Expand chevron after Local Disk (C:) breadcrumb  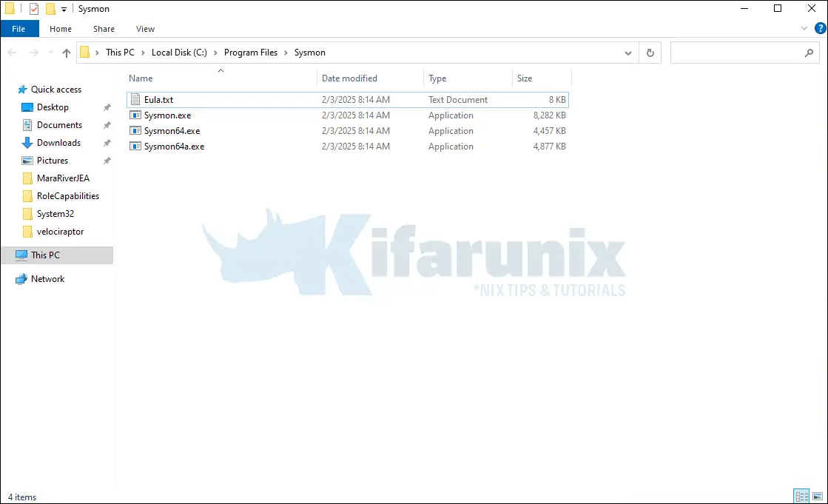(x=215, y=53)
